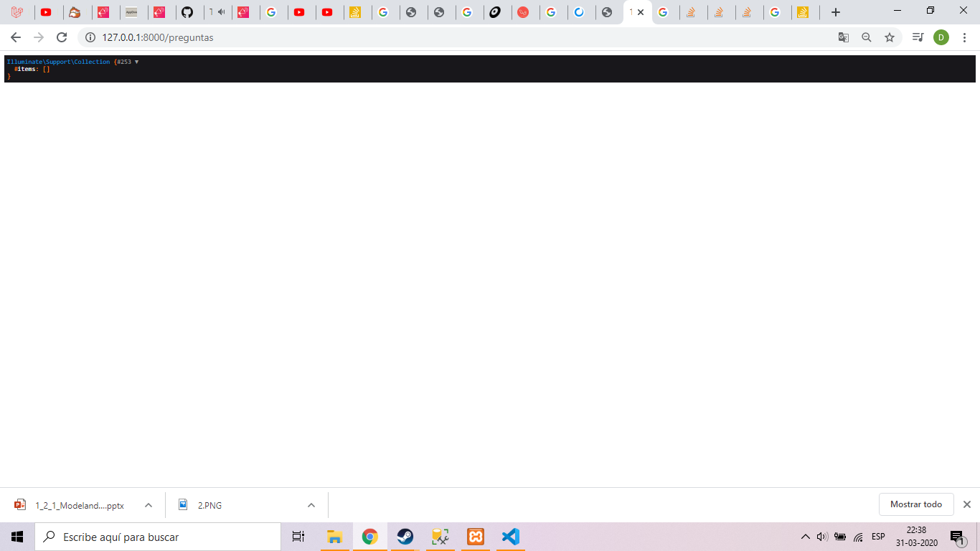Image resolution: width=980 pixels, height=551 pixels.
Task: Click the Illuminate\Support\Collection class name
Action: pyautogui.click(x=59, y=62)
